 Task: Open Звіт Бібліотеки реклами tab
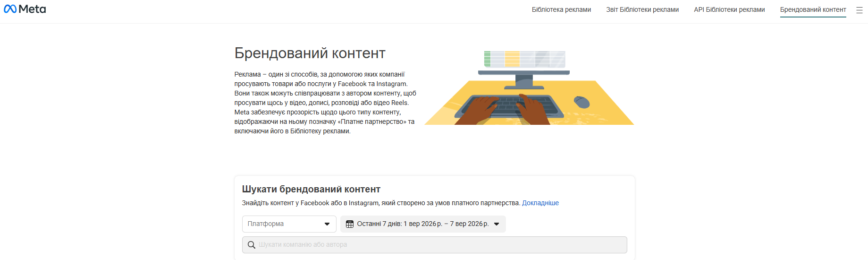[x=642, y=9]
